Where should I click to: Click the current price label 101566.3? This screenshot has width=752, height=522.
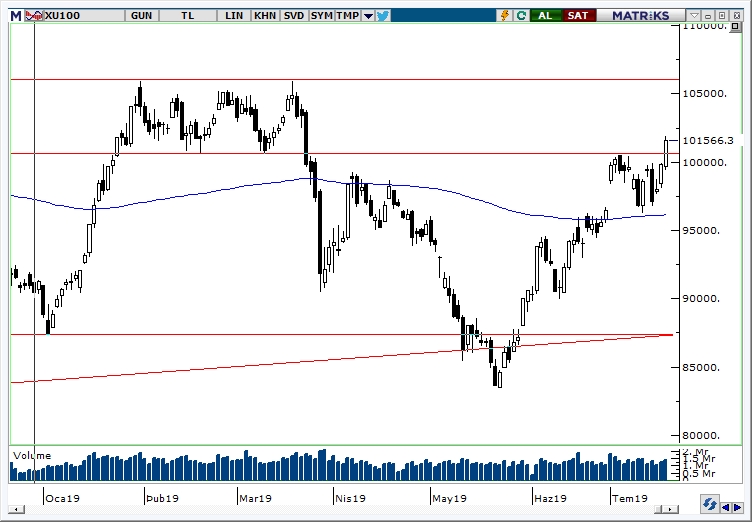pos(708,141)
